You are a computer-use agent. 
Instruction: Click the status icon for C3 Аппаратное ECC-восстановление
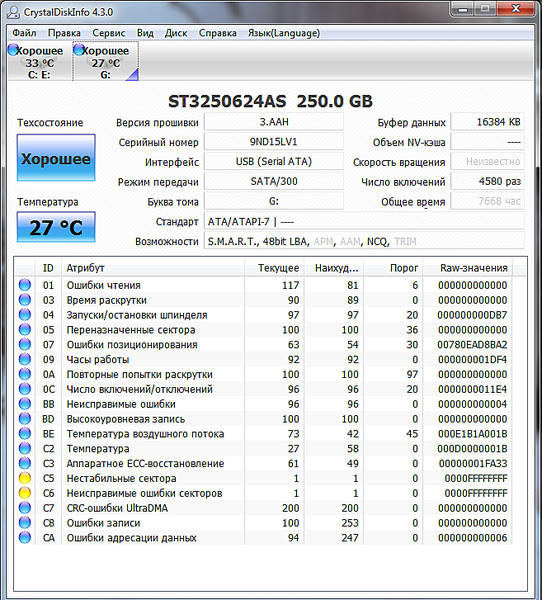(x=25, y=463)
